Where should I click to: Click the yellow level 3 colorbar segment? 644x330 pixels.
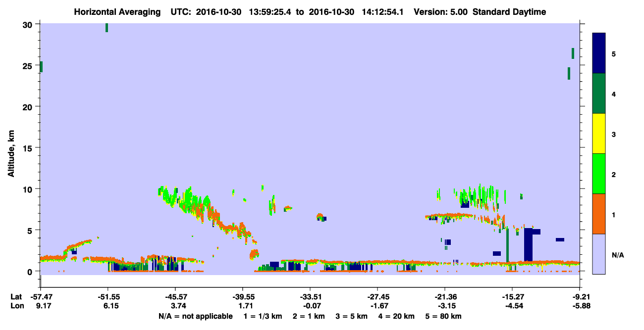[x=599, y=134]
